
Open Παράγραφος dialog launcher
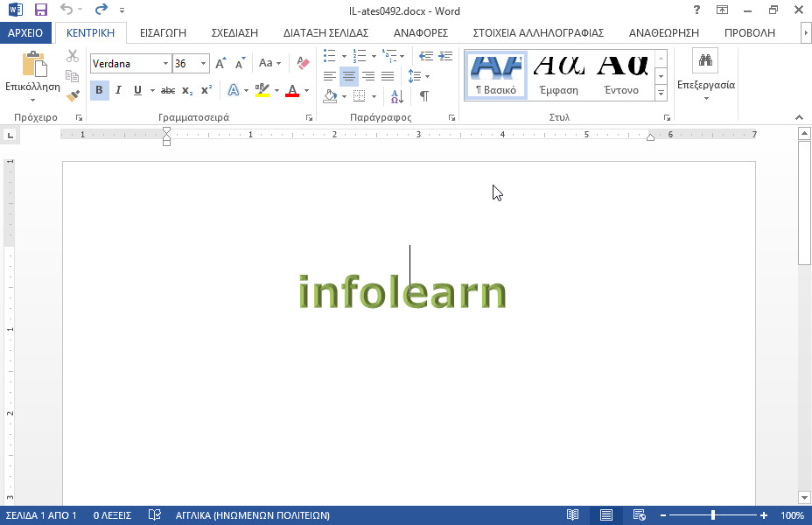pos(451,118)
